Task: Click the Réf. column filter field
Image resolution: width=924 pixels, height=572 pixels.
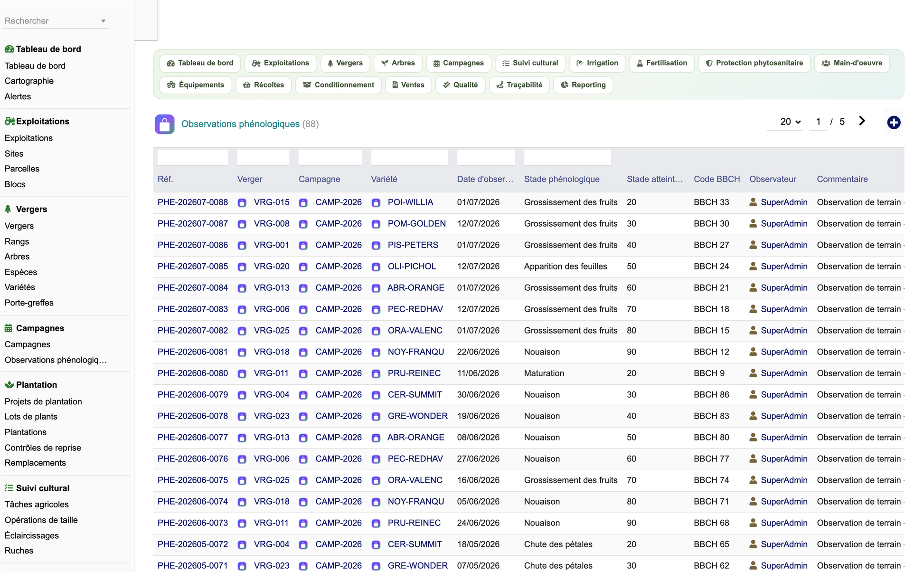Action: point(193,158)
